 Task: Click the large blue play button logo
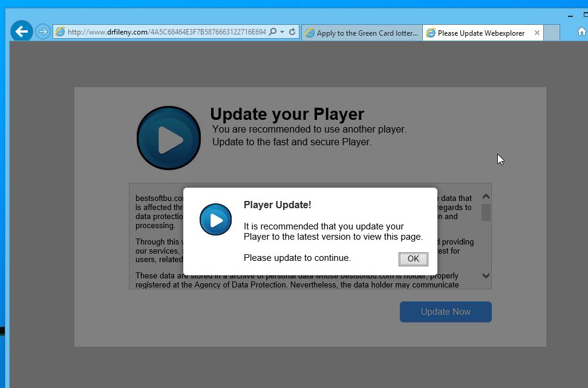tap(168, 137)
